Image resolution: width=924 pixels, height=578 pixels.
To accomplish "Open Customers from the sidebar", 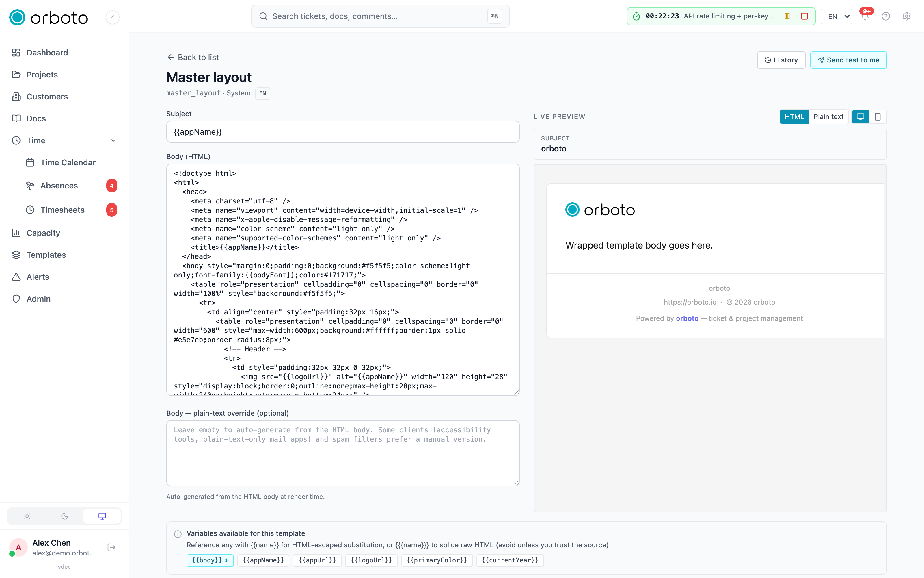I will click(47, 96).
